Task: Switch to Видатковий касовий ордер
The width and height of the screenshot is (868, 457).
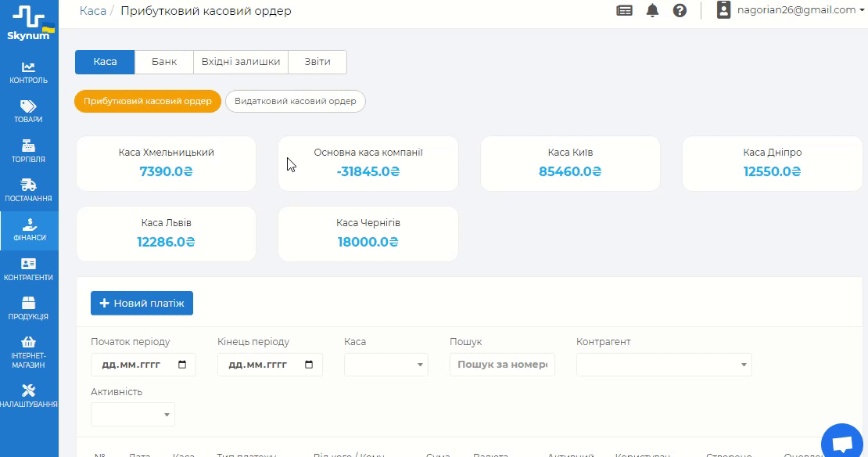Action: tap(295, 102)
